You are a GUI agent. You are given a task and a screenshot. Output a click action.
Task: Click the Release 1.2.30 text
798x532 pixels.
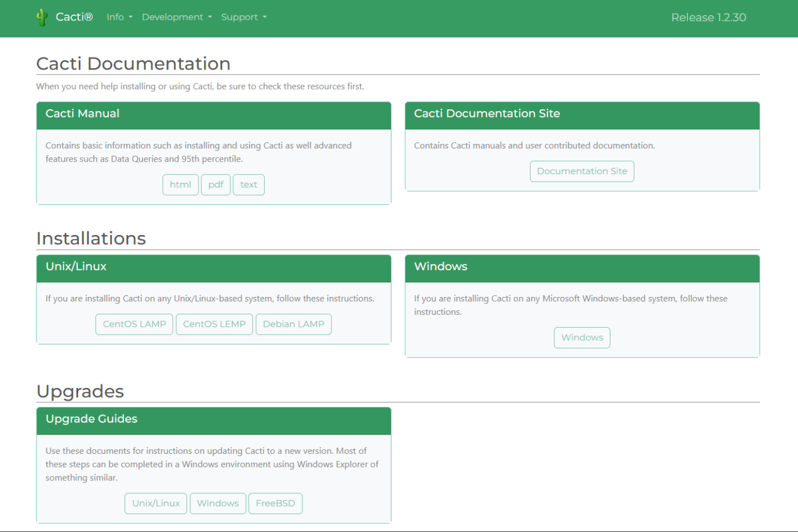708,17
